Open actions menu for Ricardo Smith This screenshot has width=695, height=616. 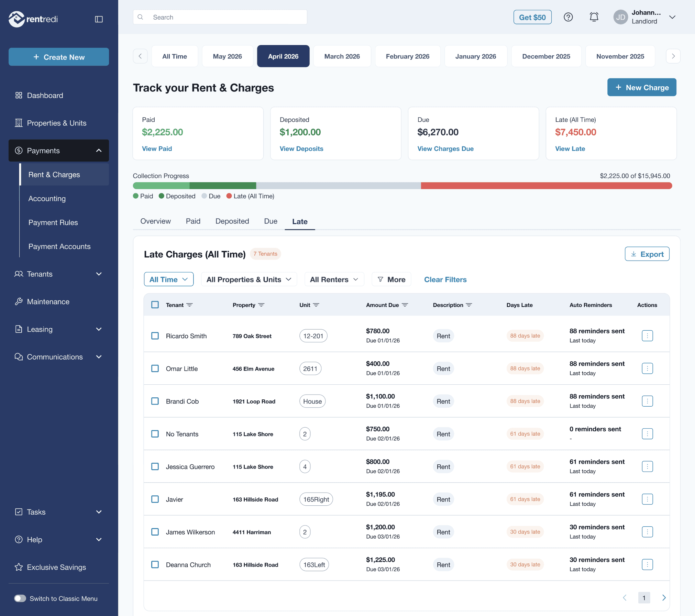pyautogui.click(x=647, y=335)
